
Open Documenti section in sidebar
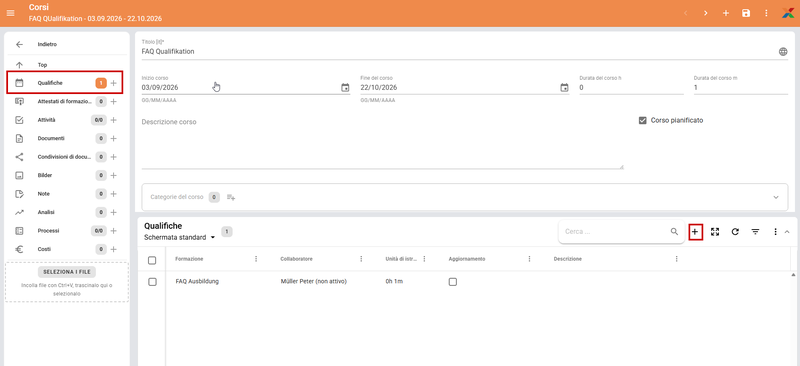pos(51,138)
